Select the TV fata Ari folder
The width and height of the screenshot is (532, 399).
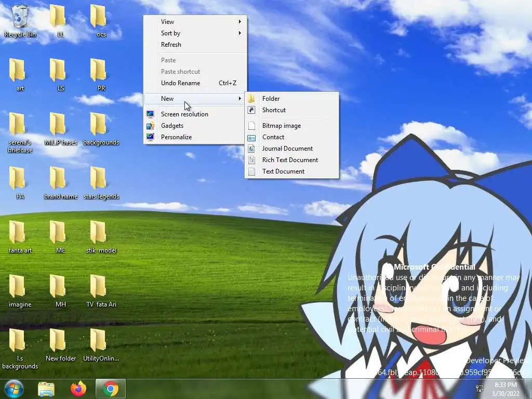pyautogui.click(x=101, y=291)
